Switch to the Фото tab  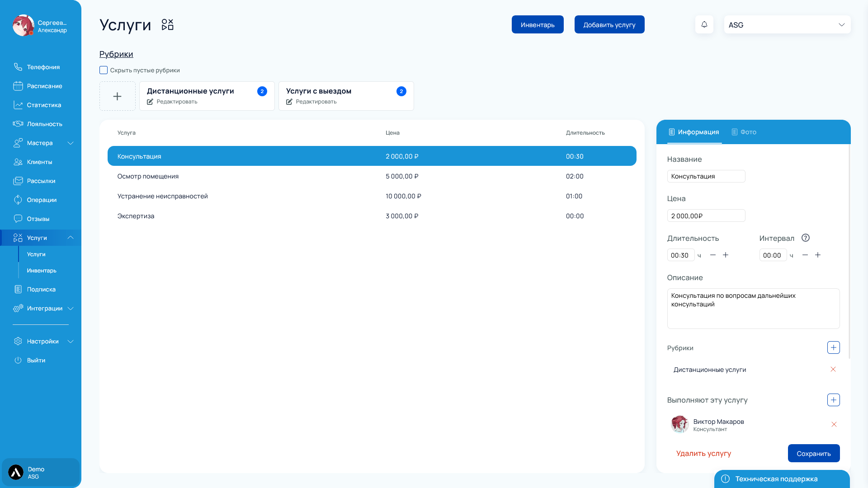(744, 132)
